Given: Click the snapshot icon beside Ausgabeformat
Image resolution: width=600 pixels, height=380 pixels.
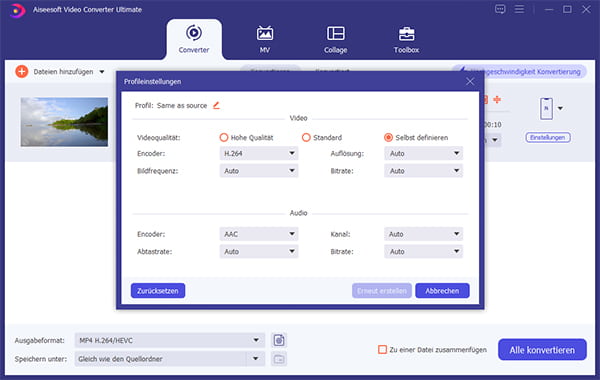Looking at the screenshot, I should [279, 340].
